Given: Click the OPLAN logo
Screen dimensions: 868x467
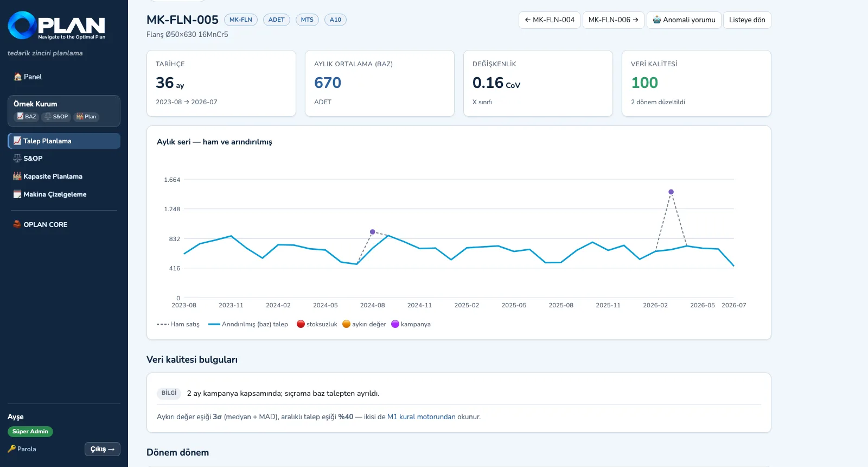Looking at the screenshot, I should tap(56, 26).
